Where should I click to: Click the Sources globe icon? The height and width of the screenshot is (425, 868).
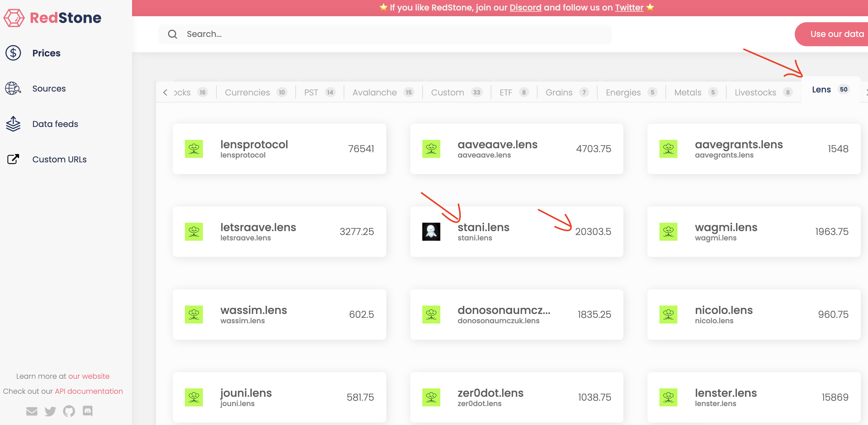(x=13, y=88)
